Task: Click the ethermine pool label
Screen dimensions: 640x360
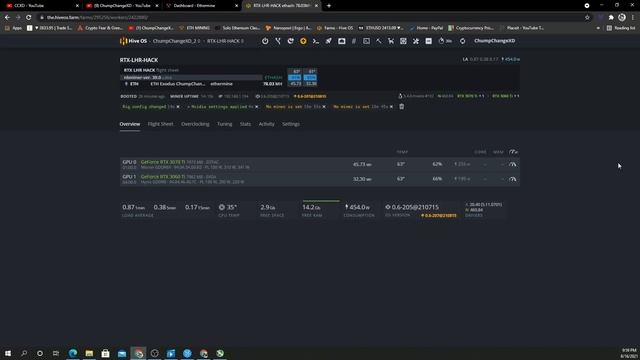Action: [222, 84]
